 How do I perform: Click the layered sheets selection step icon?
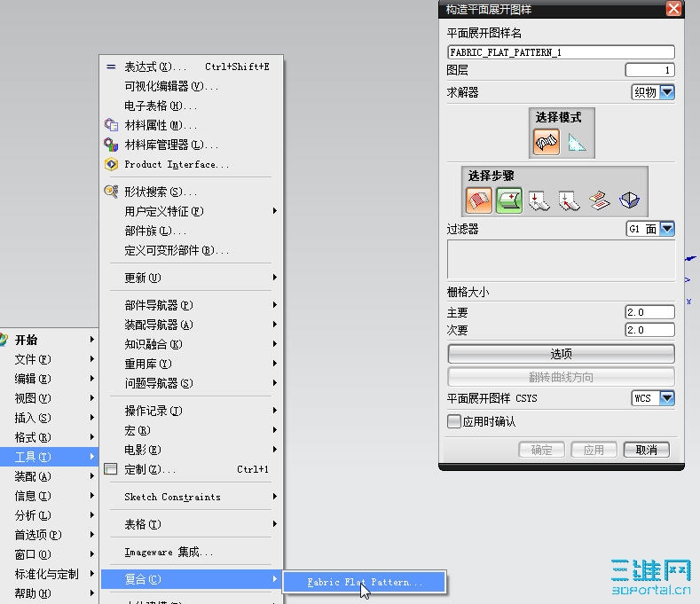coord(599,200)
